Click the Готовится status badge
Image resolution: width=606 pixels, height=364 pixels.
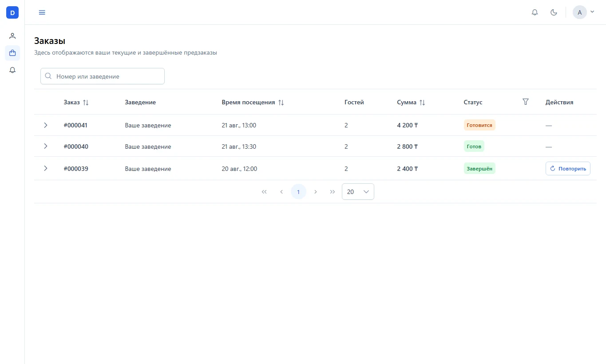point(479,125)
